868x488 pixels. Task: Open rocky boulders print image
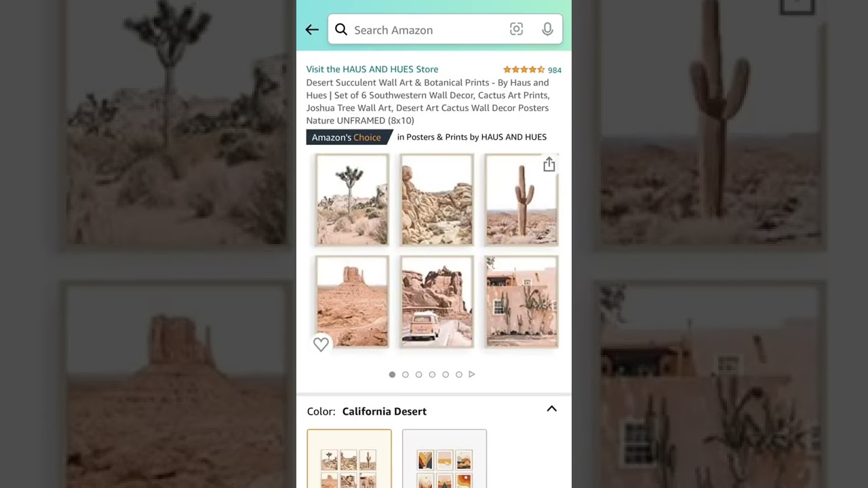tap(437, 199)
